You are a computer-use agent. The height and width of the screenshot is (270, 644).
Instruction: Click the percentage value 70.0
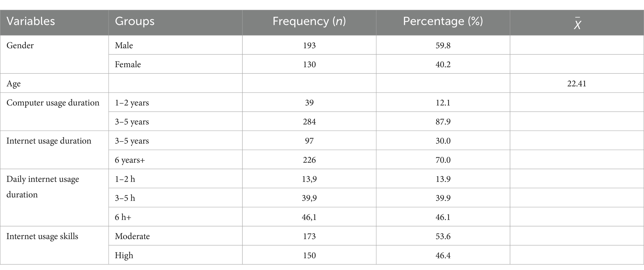(443, 160)
